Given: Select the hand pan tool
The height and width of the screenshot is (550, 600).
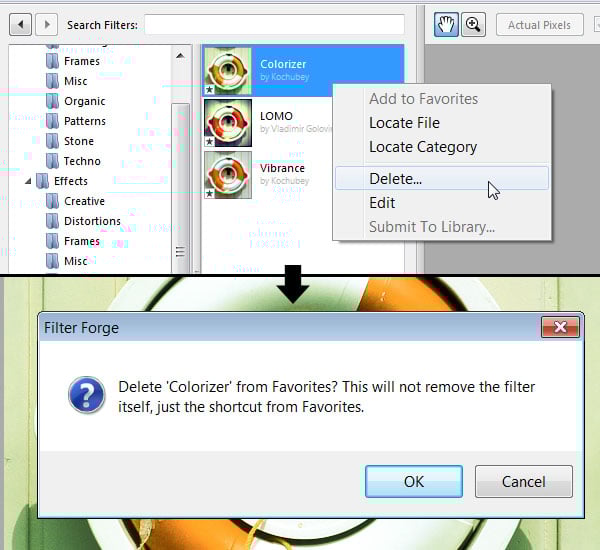Looking at the screenshot, I should (x=446, y=25).
